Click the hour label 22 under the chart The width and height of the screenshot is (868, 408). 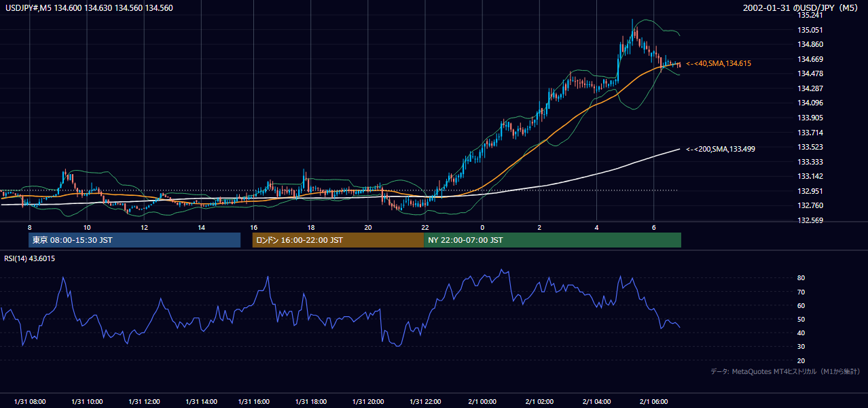point(425,227)
